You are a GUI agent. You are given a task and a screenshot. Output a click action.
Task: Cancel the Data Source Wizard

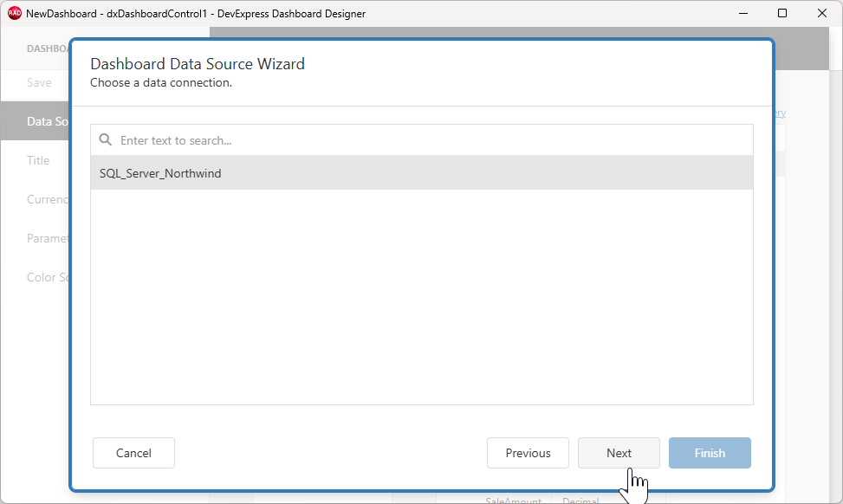(133, 453)
